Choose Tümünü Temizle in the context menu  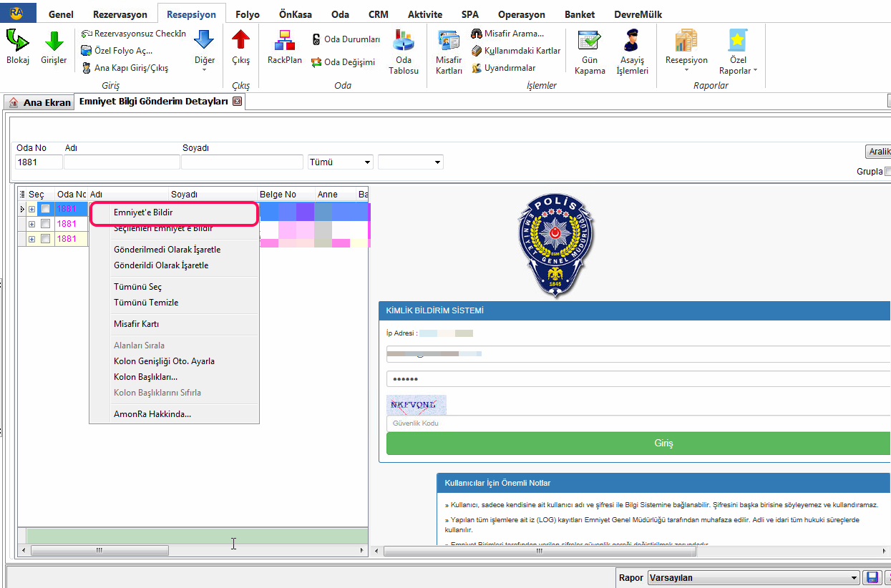174,303
